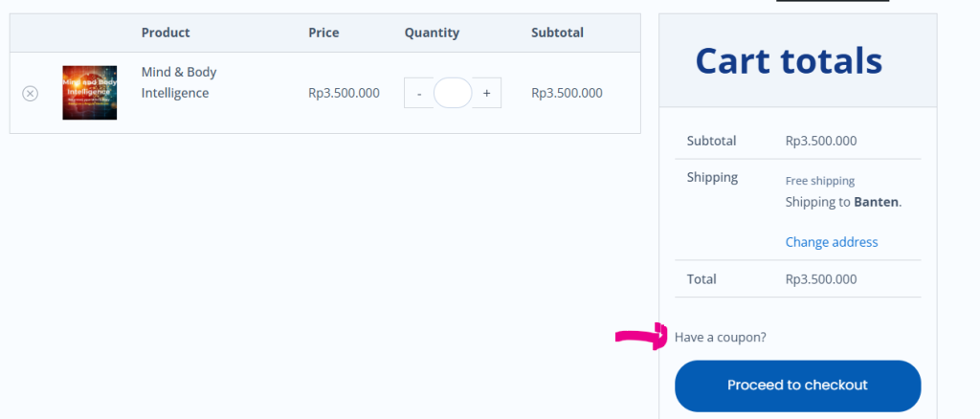Image resolution: width=980 pixels, height=419 pixels.
Task: Click the Proceed to checkout button
Action: coord(797,386)
